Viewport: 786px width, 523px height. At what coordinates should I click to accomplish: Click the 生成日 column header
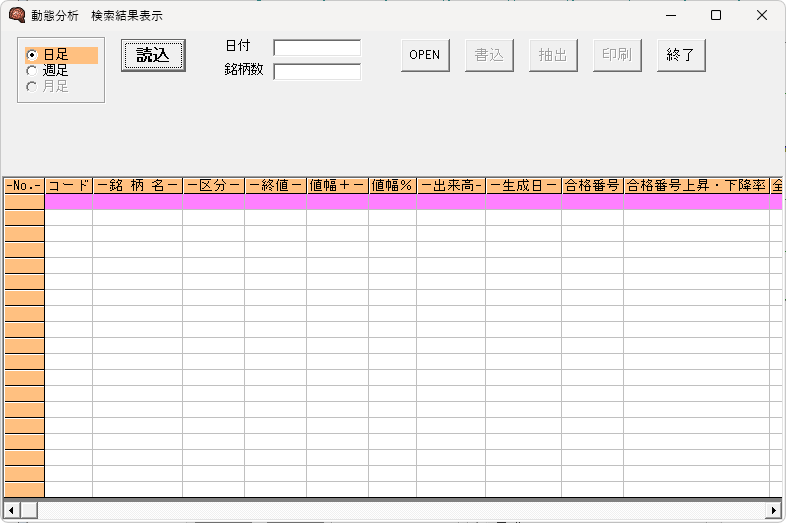[x=524, y=186]
